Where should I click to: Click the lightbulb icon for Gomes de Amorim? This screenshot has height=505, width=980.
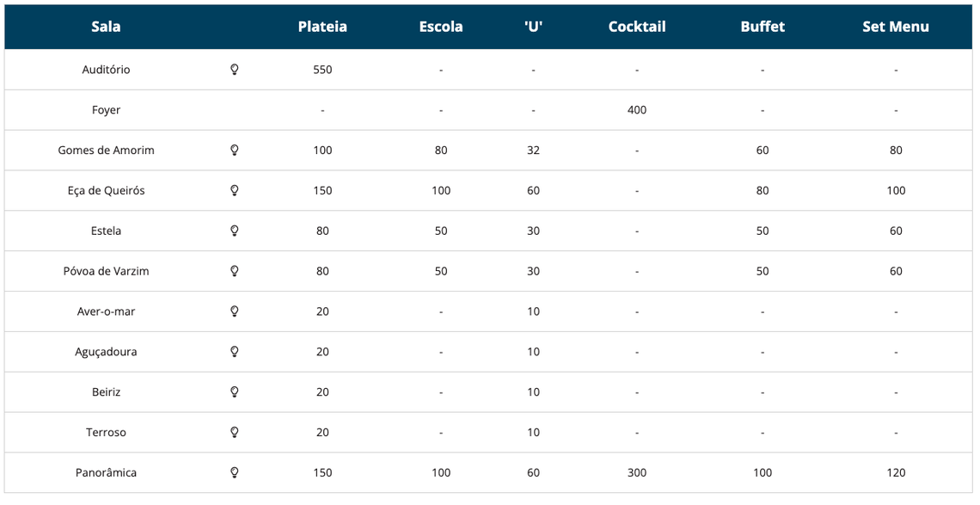pos(235,151)
